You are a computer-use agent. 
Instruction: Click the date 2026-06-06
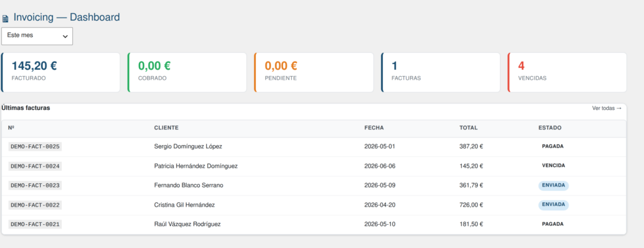[x=380, y=166]
